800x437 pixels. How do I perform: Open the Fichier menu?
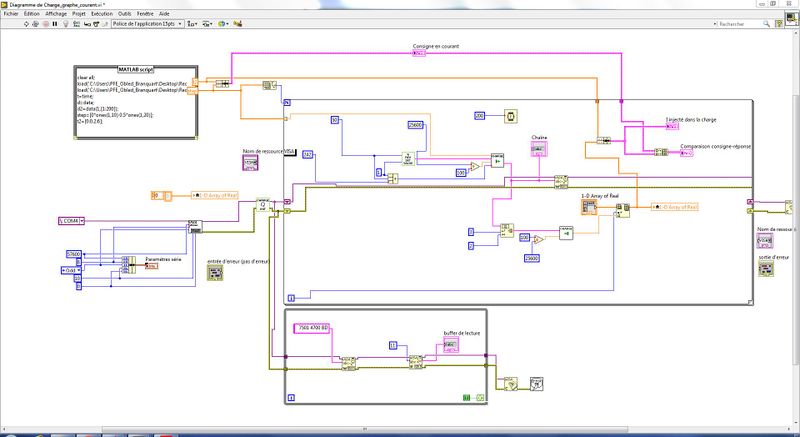tap(11, 13)
